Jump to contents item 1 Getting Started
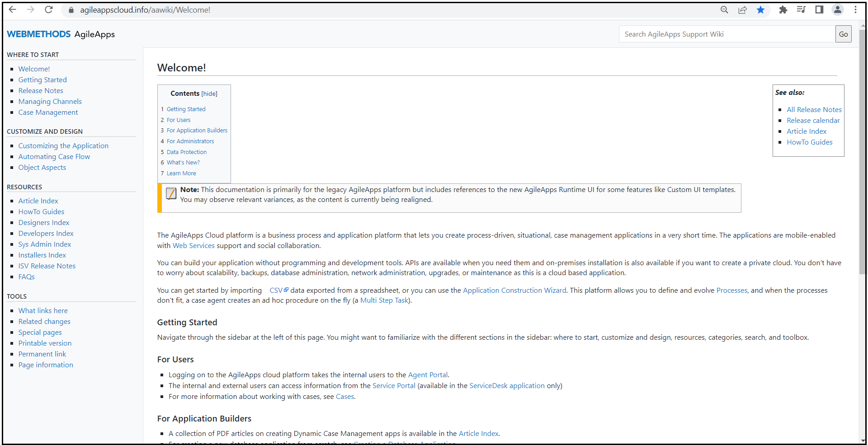 point(186,109)
